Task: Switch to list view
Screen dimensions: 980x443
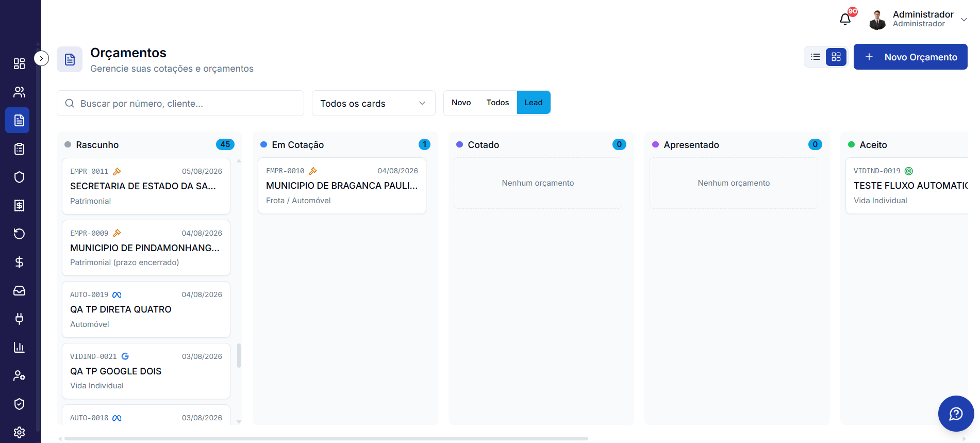Action: point(816,57)
